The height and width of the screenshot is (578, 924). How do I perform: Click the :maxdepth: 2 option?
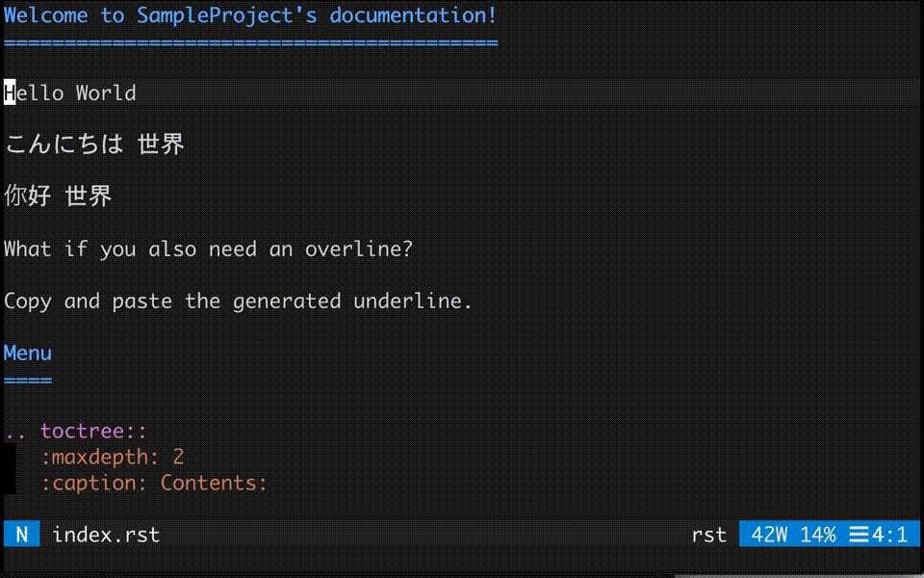[x=112, y=457]
